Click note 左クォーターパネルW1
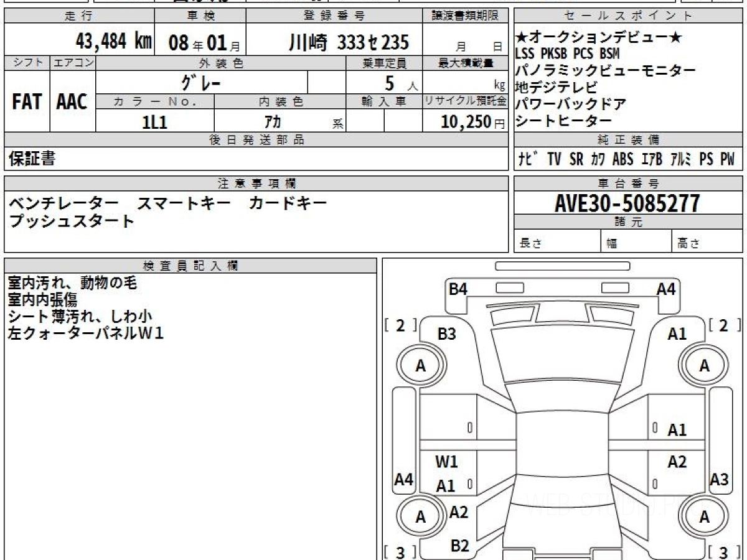Viewport: 747px width, 560px height. click(x=86, y=334)
